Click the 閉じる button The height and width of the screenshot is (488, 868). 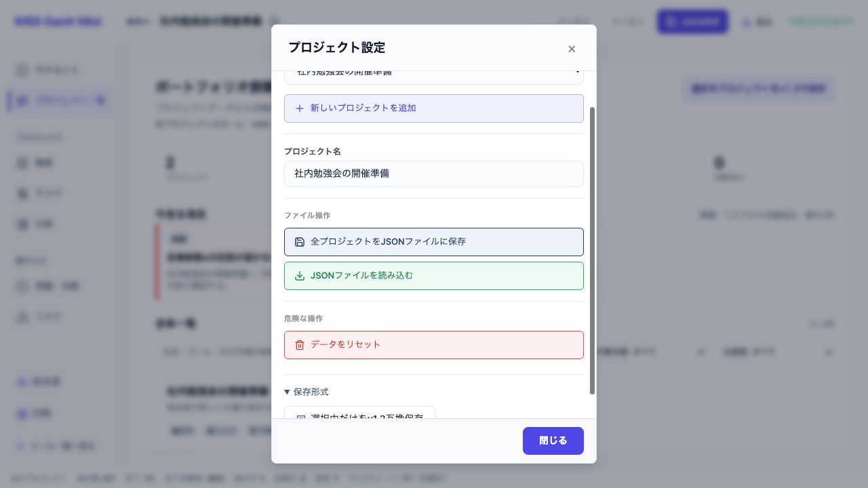553,441
